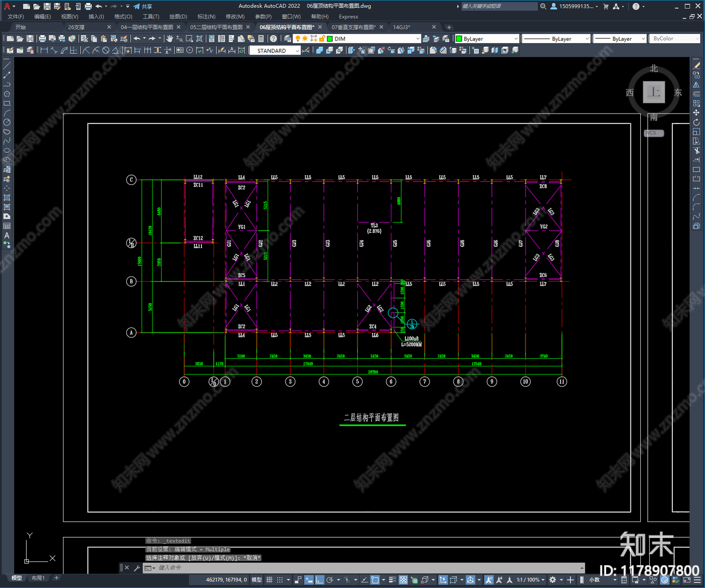Open the 标注(N) menu
This screenshot has height=588, width=705.
[x=206, y=16]
